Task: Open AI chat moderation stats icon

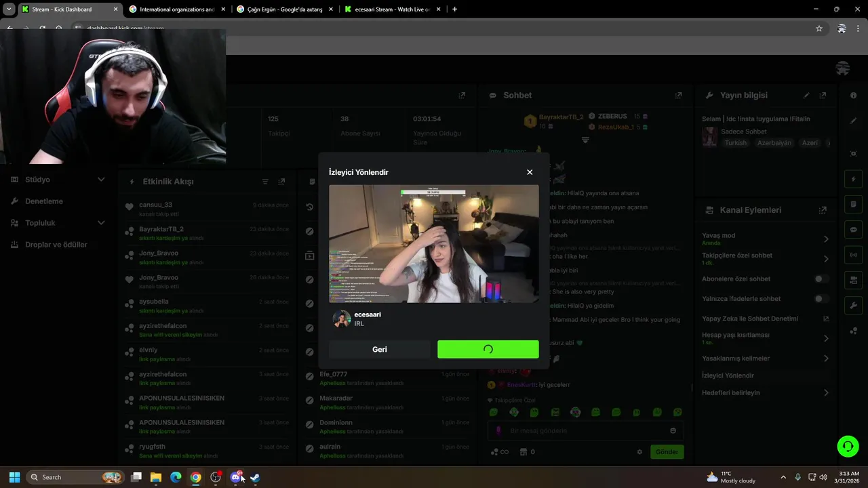Action: point(826,319)
